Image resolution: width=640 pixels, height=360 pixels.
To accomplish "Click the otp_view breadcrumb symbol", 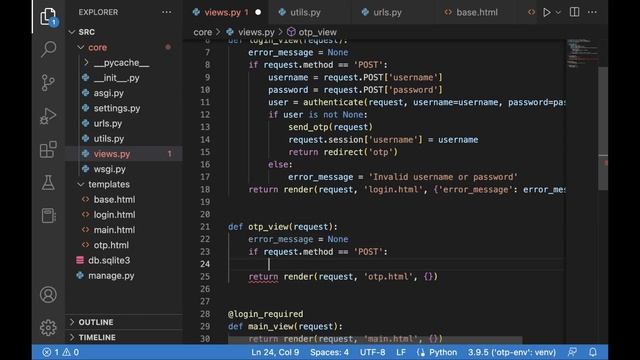I will pyautogui.click(x=318, y=32).
